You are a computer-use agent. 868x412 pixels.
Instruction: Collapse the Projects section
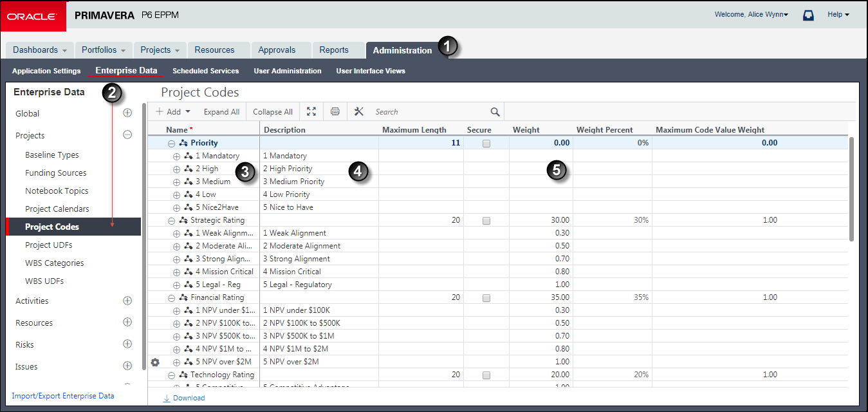click(x=127, y=135)
